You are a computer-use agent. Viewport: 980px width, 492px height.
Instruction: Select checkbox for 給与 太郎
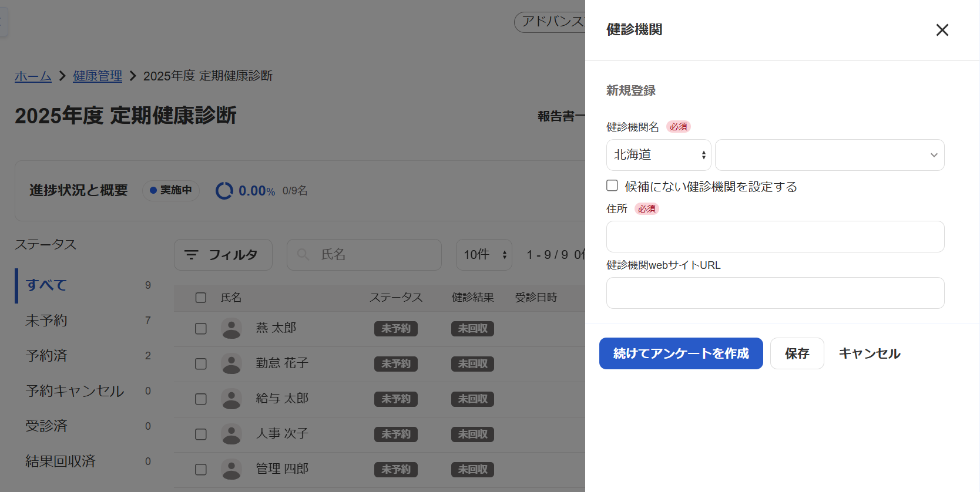point(201,399)
